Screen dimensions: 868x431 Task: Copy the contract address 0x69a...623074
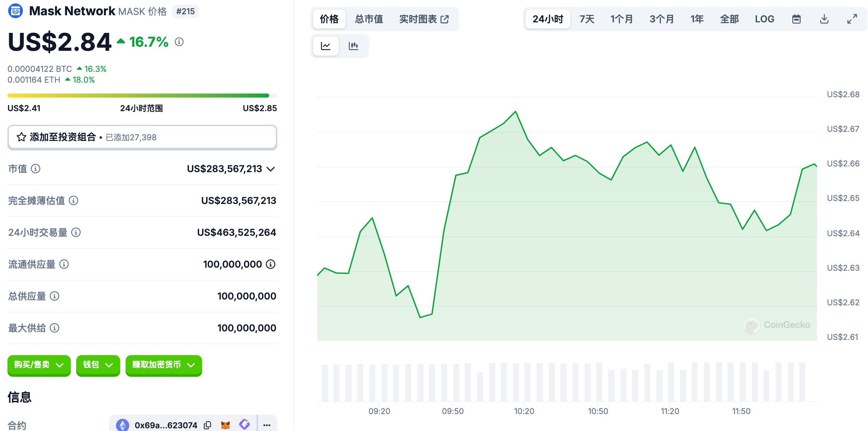(208, 425)
